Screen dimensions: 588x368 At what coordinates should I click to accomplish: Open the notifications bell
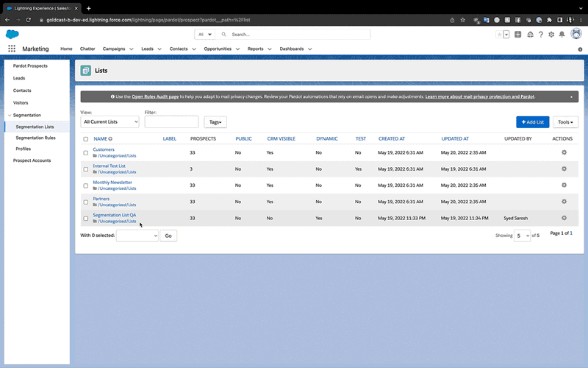pyautogui.click(x=562, y=35)
